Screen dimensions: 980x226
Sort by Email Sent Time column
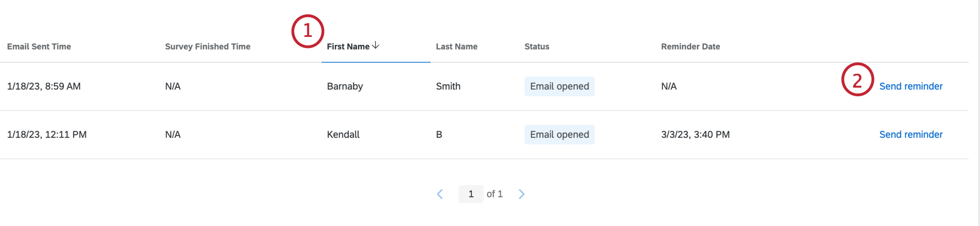(39, 47)
